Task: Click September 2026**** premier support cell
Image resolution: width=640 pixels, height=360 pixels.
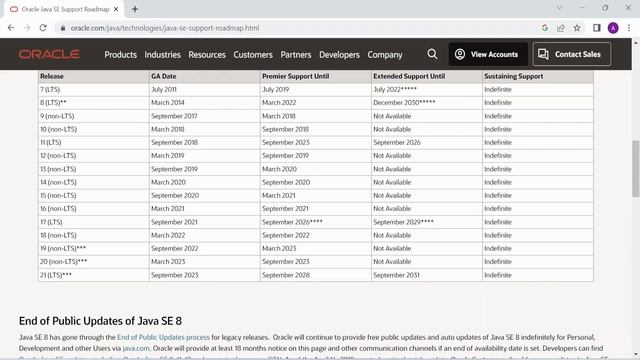Action: tap(316, 222)
